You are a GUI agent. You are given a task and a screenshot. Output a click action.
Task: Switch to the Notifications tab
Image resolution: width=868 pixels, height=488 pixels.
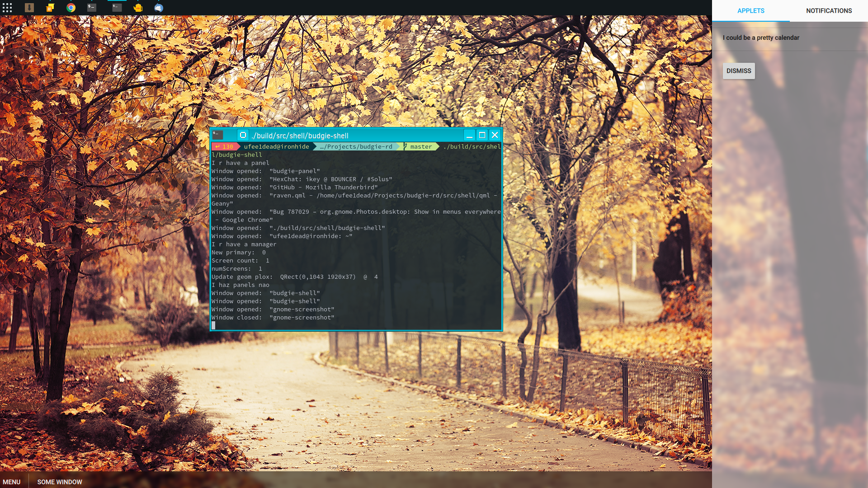click(x=829, y=11)
